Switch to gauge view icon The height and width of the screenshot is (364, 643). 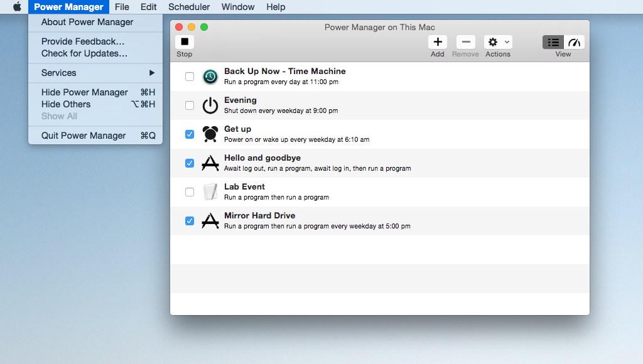pos(575,42)
